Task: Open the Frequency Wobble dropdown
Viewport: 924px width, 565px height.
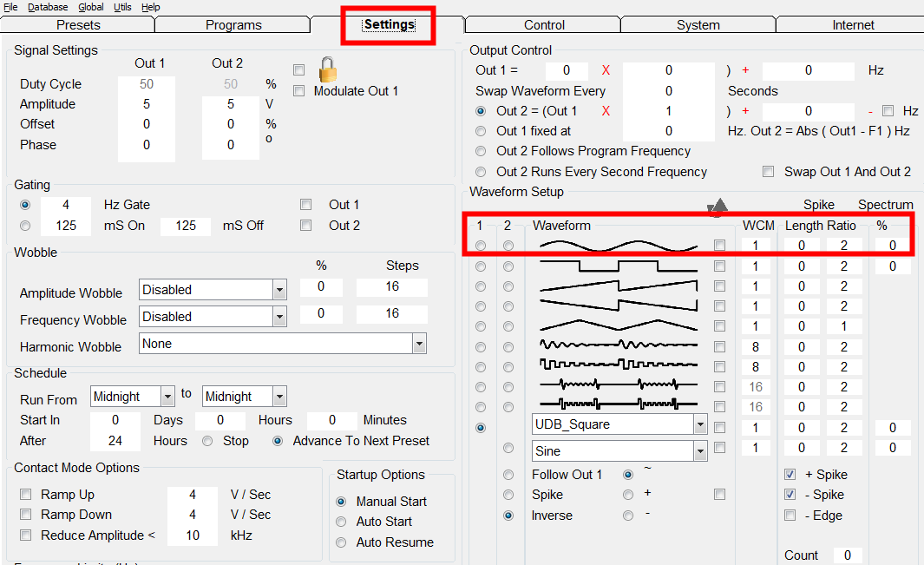Action: pos(279,317)
